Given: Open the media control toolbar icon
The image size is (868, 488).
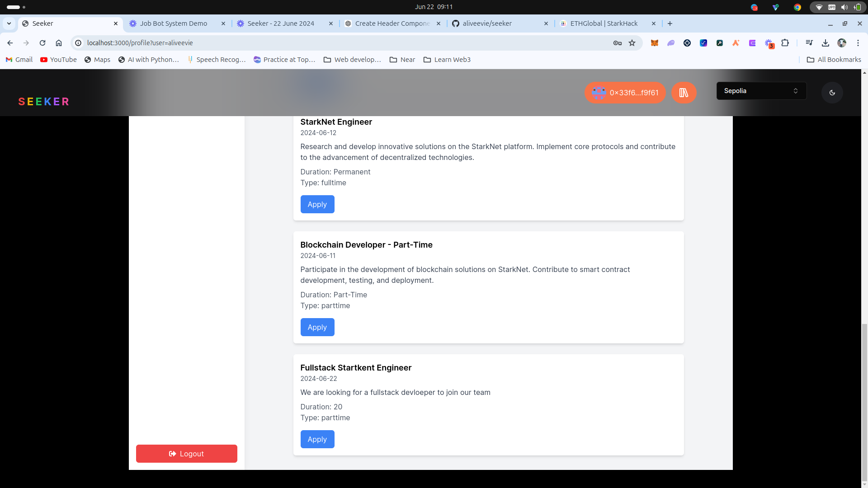Looking at the screenshot, I should point(809,43).
